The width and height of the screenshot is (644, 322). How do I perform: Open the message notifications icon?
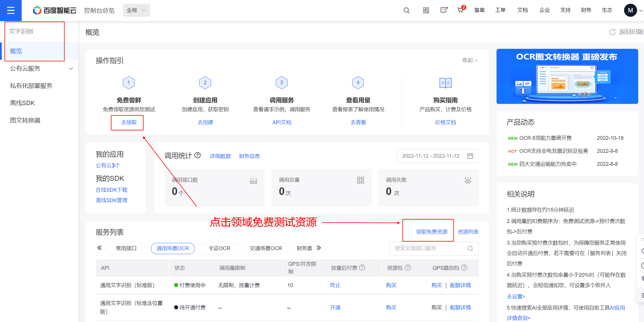tap(444, 10)
